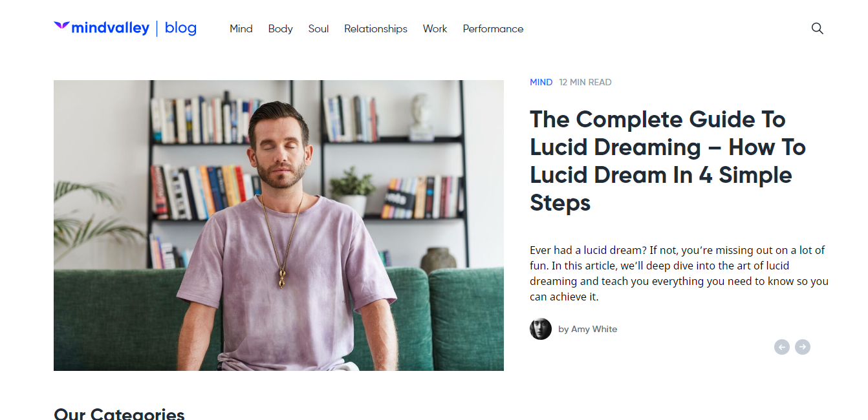This screenshot has width=868, height=420.
Task: Click the blog link beside the logo
Action: pyautogui.click(x=180, y=28)
